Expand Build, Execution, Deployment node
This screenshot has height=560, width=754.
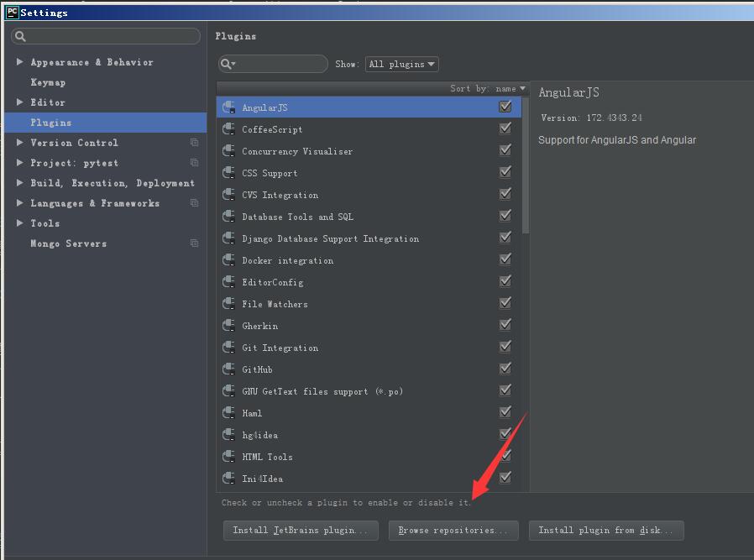tap(19, 183)
